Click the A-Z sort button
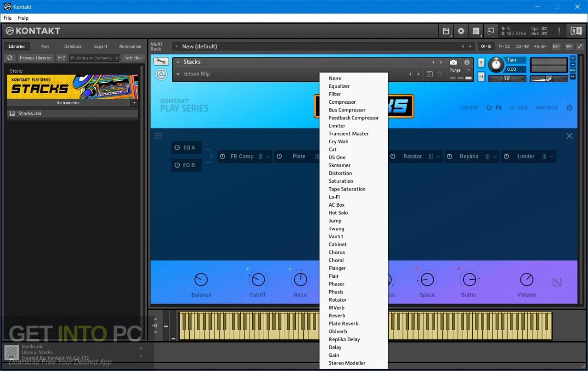The height and width of the screenshot is (371, 588). click(62, 58)
